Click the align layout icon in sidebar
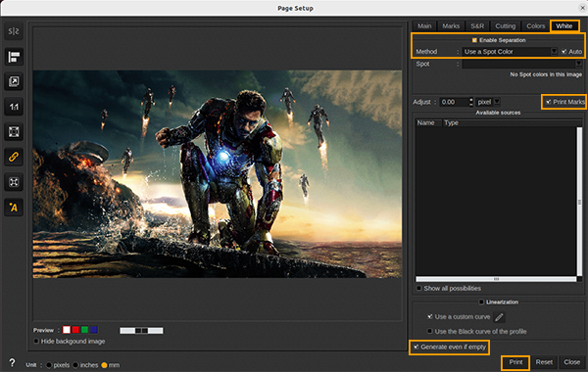This screenshot has height=372, width=588. pos(14,57)
